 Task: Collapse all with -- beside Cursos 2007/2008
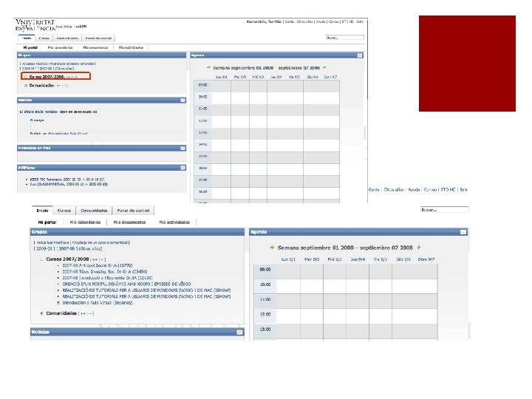point(102,259)
